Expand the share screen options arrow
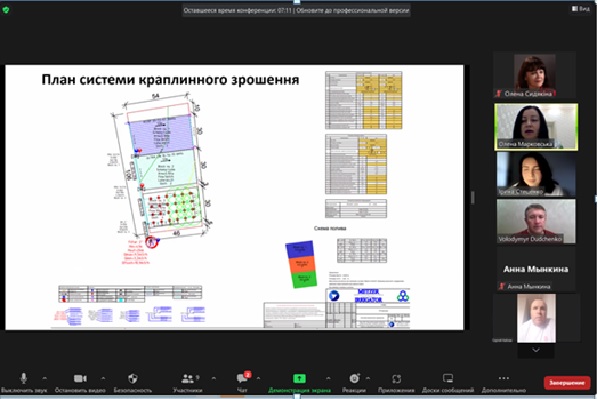Image resolution: width=598 pixels, height=399 pixels. point(328,378)
